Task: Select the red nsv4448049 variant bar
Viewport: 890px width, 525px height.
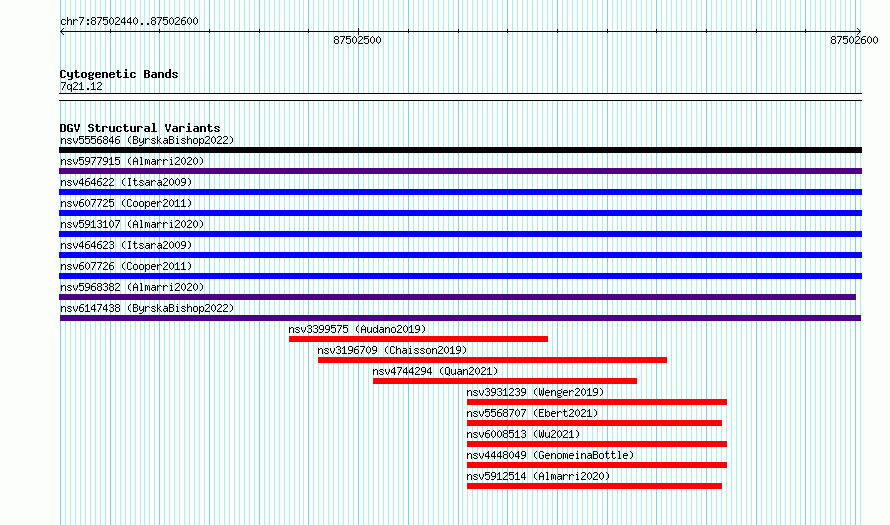Action: click(x=597, y=465)
